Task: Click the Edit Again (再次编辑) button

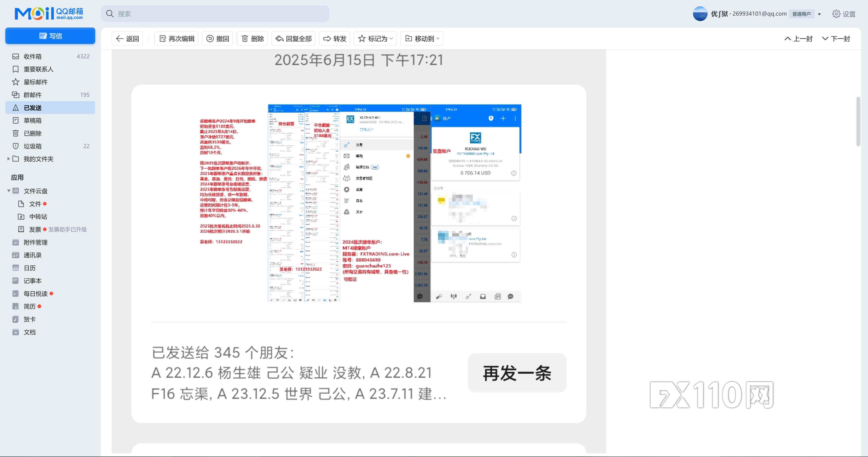Action: [176, 38]
